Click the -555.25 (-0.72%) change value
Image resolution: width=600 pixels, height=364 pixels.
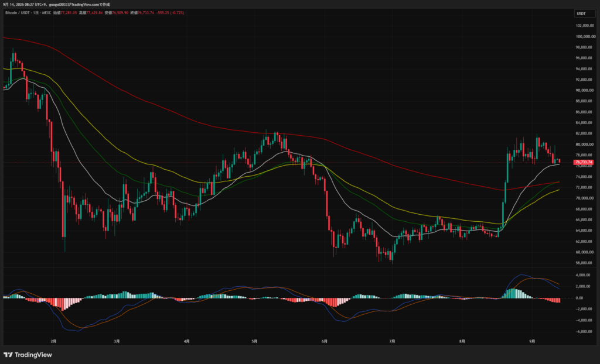click(x=171, y=13)
